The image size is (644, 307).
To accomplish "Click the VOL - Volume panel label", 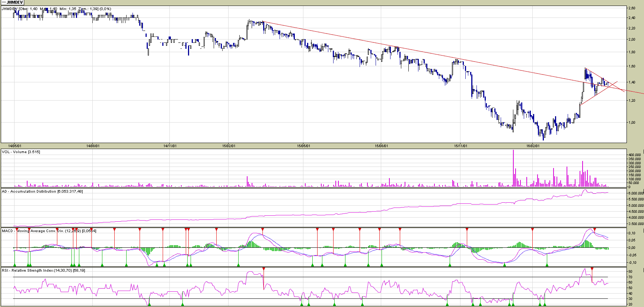I will pos(21,152).
